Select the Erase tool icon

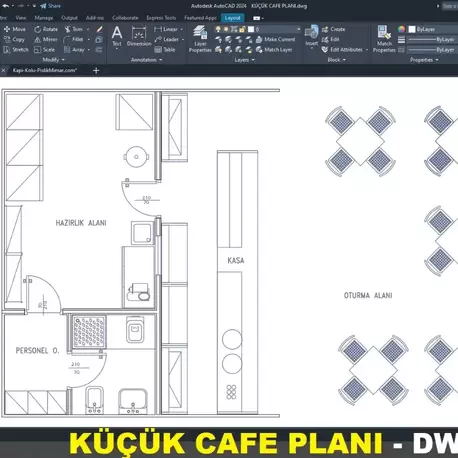pyautogui.click(x=99, y=29)
